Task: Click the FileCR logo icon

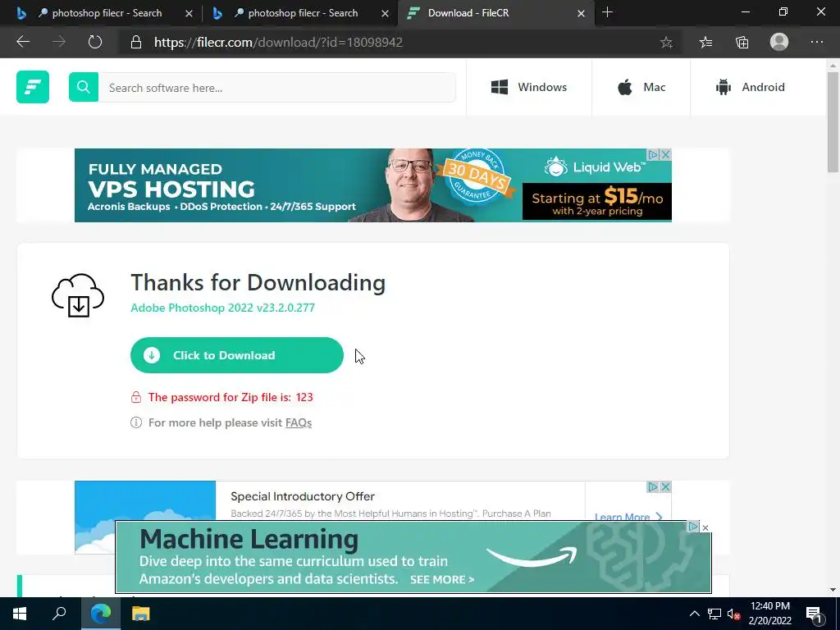Action: tap(33, 87)
